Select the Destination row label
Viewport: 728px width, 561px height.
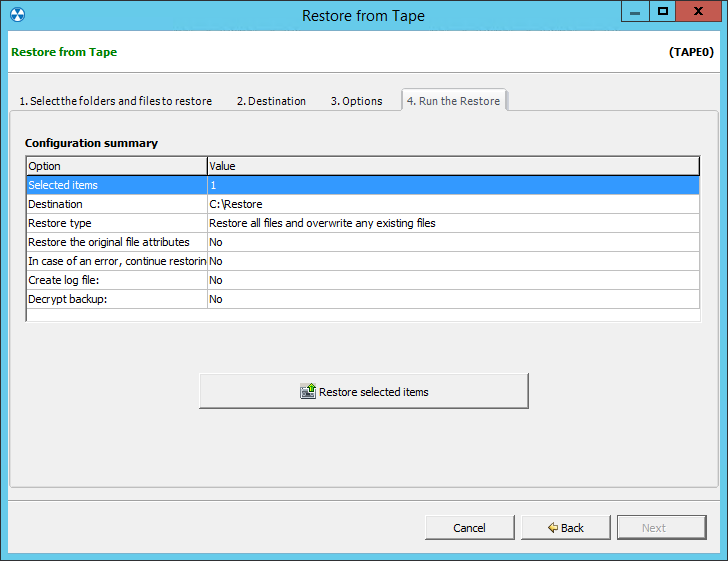point(55,204)
